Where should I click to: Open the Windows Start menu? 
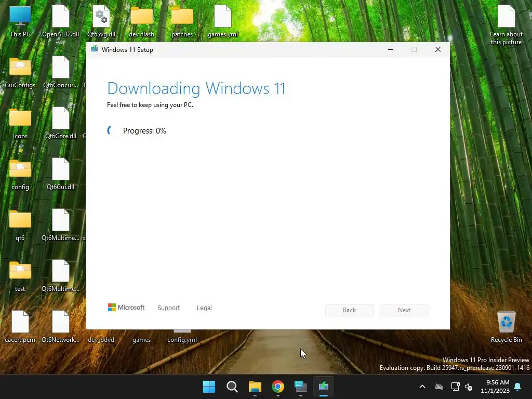(209, 387)
